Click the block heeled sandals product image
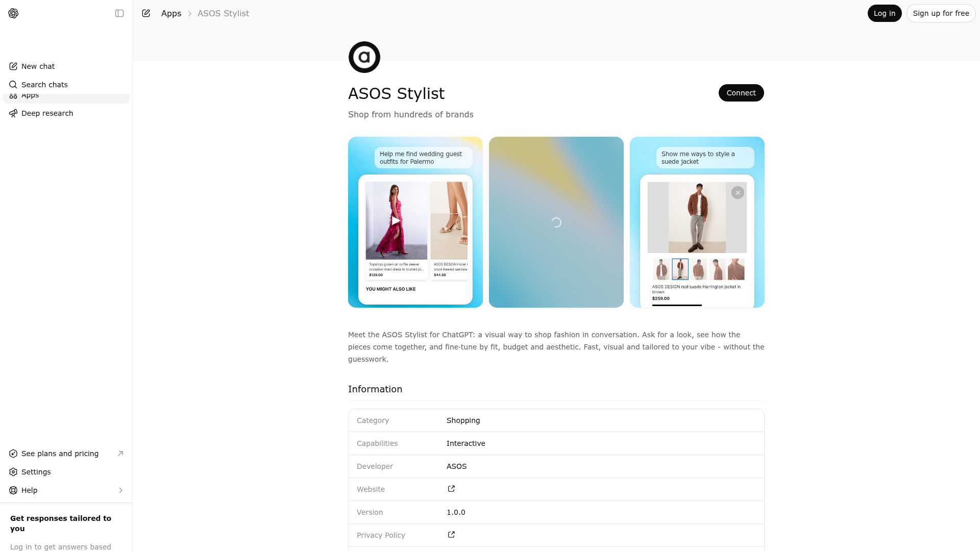Viewport: 980px width, 551px height. pos(449,220)
